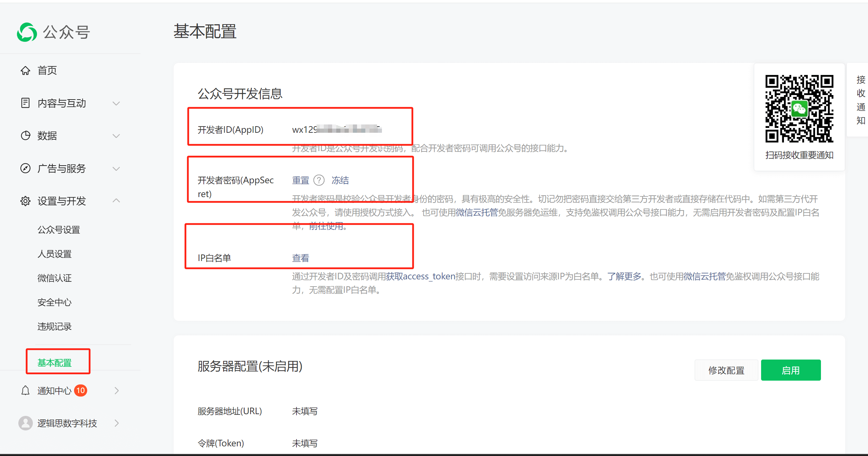Click the compass icon beside 广告与服务
This screenshot has width=868, height=456.
pyautogui.click(x=25, y=168)
